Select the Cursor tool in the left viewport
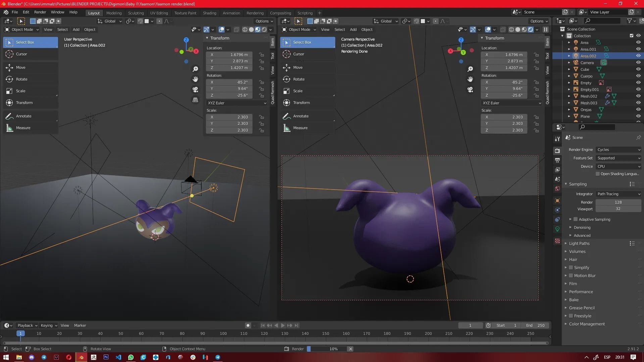The image size is (644, 362). pos(31,54)
